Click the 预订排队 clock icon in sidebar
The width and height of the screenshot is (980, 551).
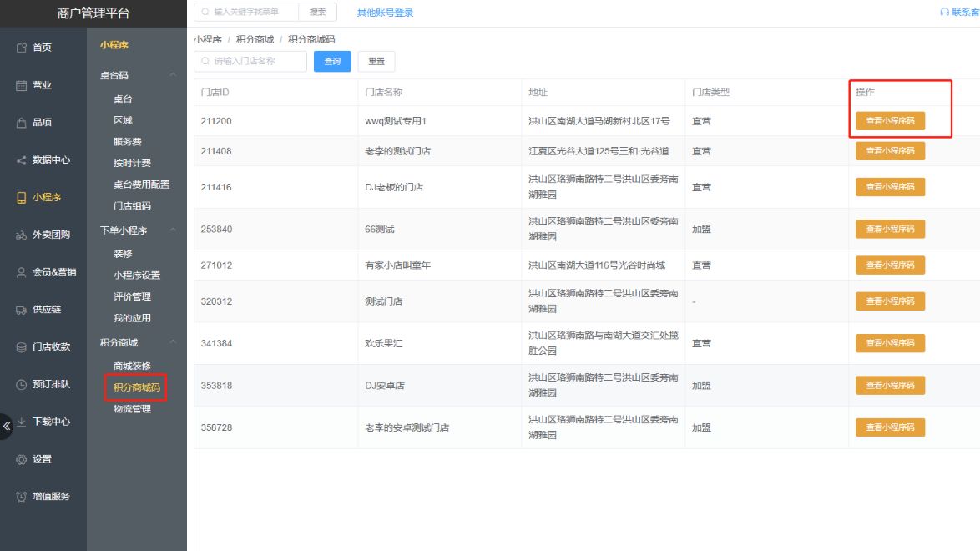click(21, 385)
